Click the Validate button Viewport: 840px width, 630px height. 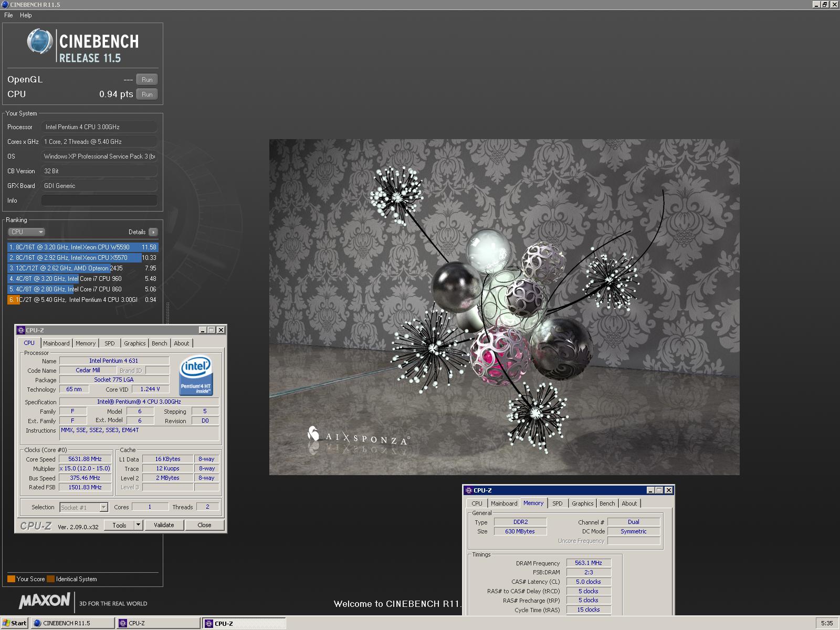click(164, 525)
